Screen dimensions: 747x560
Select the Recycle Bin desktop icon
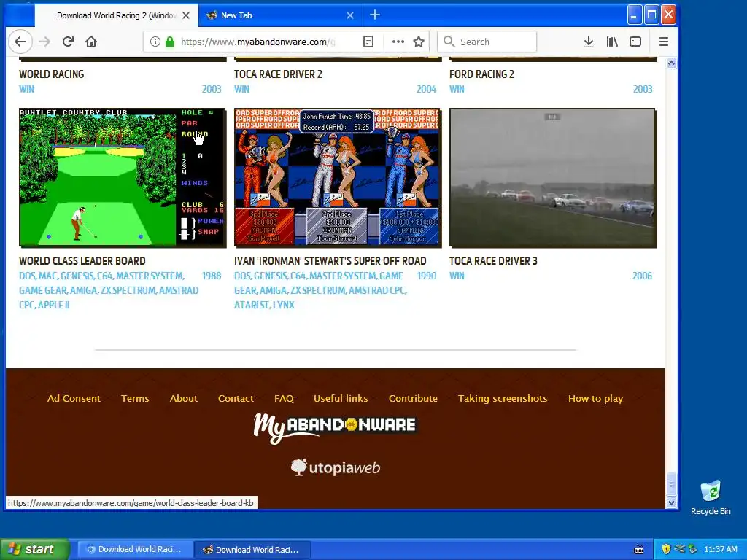pos(711,498)
